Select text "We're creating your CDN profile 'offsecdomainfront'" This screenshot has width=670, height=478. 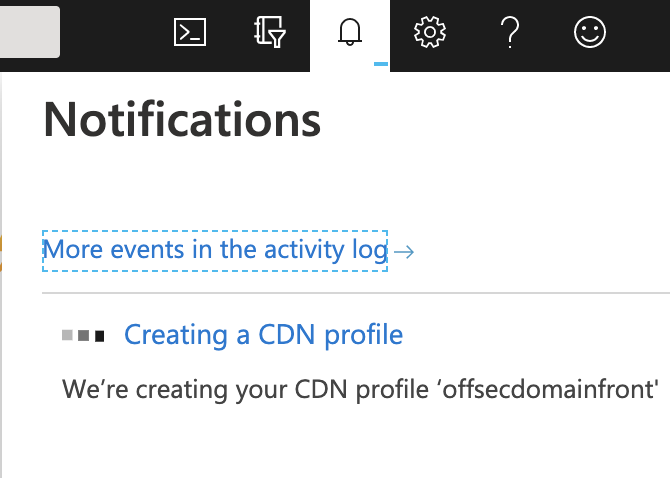point(360,389)
